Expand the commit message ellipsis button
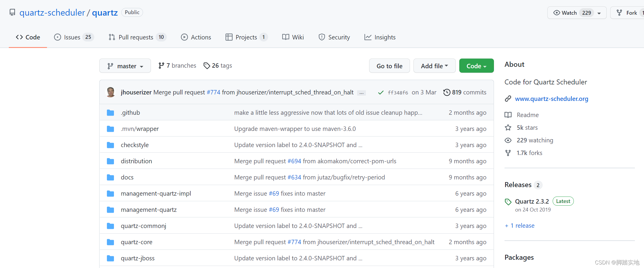 (x=361, y=93)
